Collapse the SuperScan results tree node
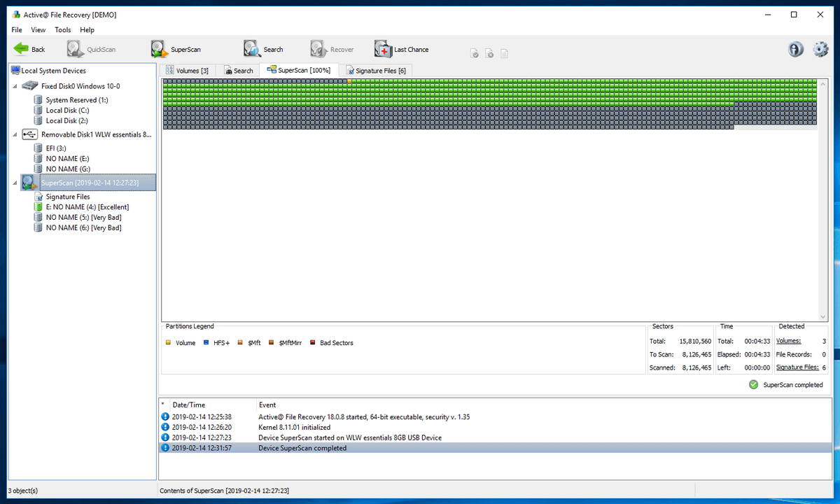Image resolution: width=840 pixels, height=504 pixels. point(15,183)
